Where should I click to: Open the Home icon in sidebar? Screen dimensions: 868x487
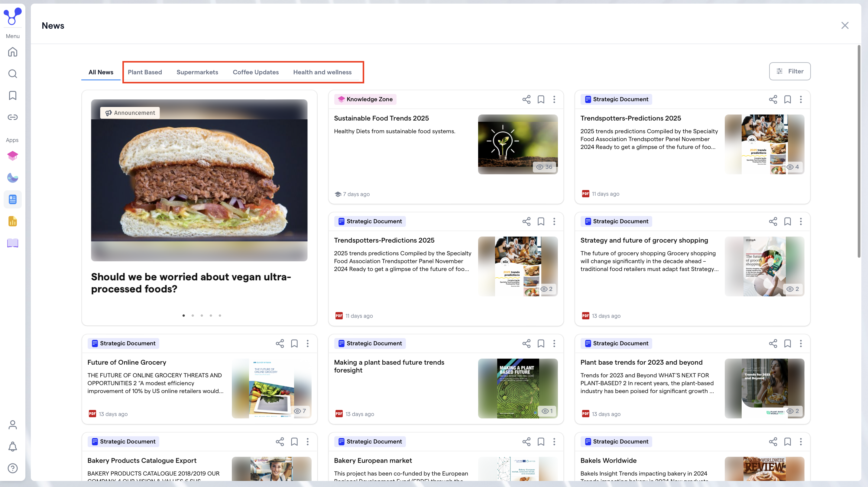click(12, 52)
